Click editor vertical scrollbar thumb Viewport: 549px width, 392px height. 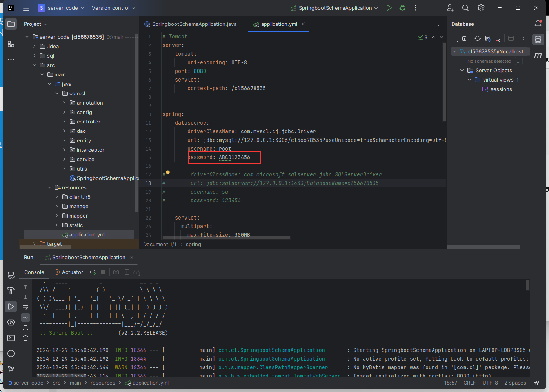[444, 82]
